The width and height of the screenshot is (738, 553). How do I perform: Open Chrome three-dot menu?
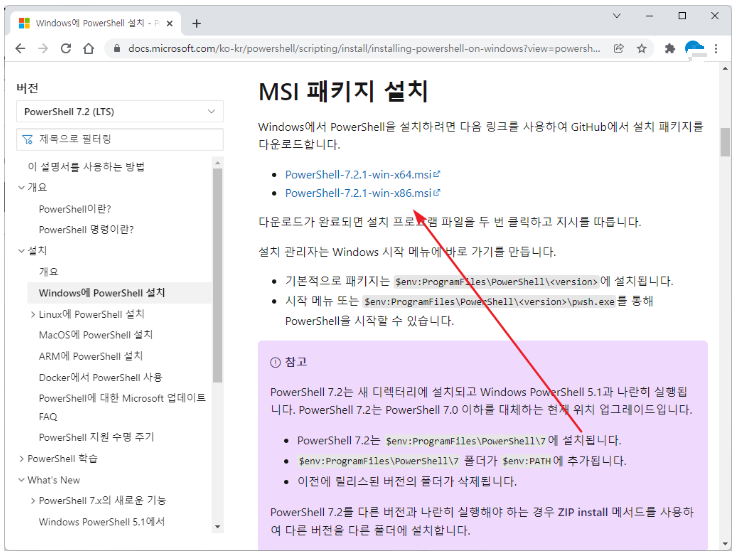[x=716, y=48]
